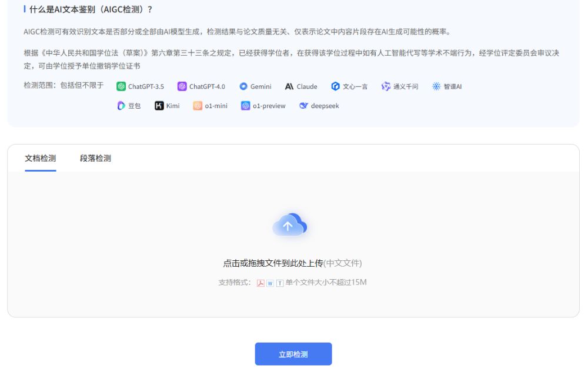
Task: Click the 文心一言 logo icon
Action: click(x=336, y=86)
